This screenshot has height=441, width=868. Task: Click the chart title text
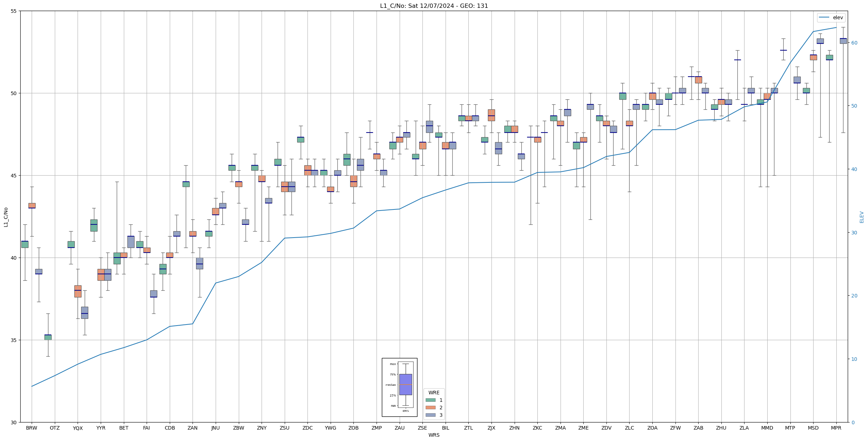click(434, 6)
